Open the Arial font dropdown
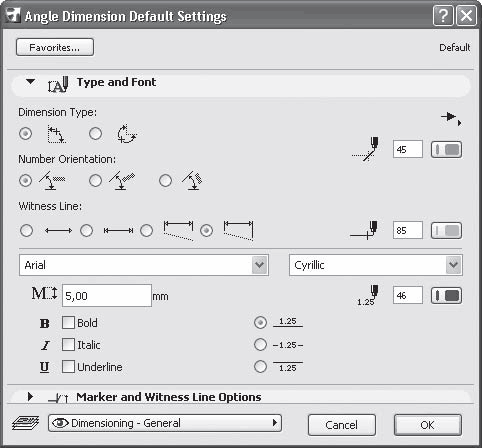This screenshot has width=482, height=448. [144, 265]
